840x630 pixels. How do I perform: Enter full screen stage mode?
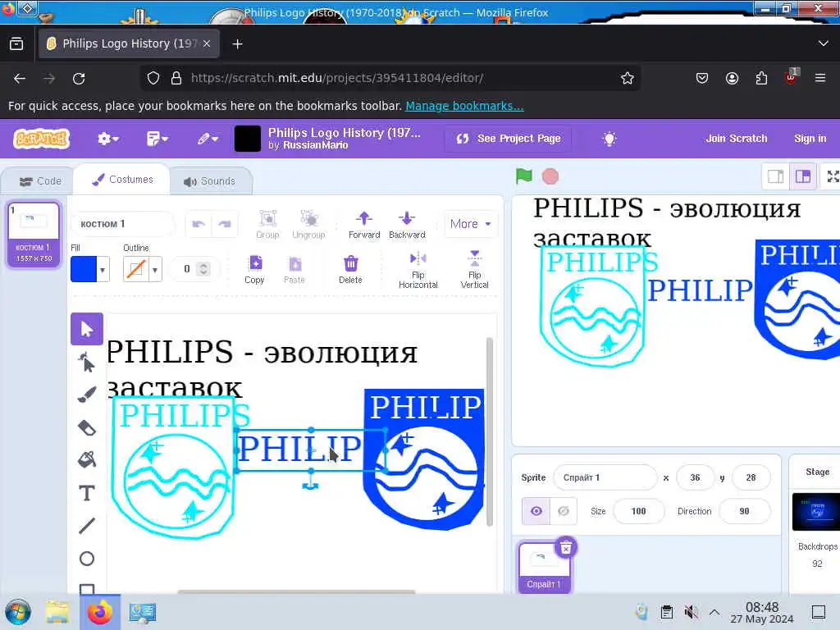[x=833, y=176]
